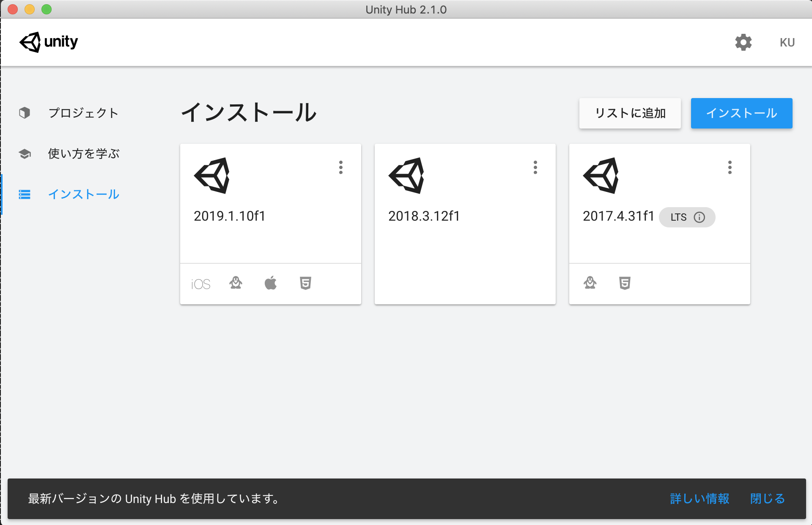This screenshot has height=525, width=812.
Task: Click Unity icon on 2018.3.12f1 card
Action: coord(406,175)
